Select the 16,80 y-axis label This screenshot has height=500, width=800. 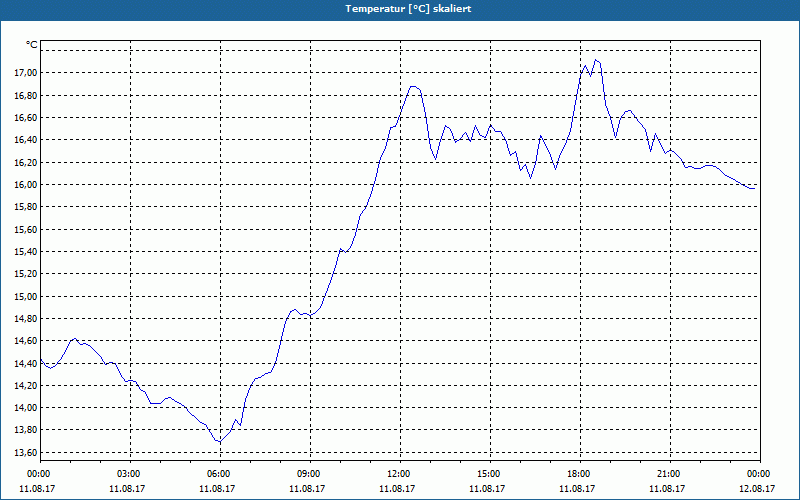26,95
